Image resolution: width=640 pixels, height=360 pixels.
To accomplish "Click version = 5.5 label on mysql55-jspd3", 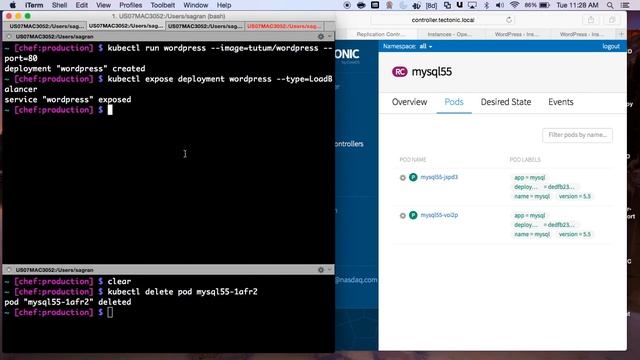I will [x=575, y=196].
